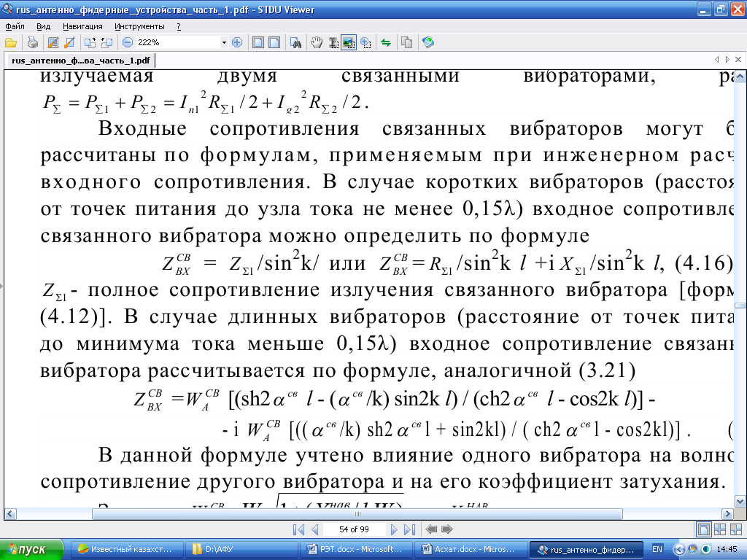Zoom in with the plus button
Screen dimensions: 747x560
[237, 43]
